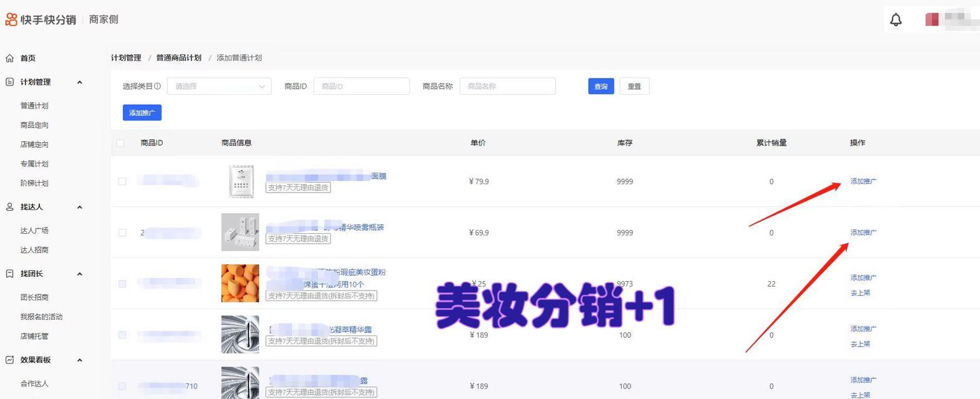The width and height of the screenshot is (980, 399).
Task: Tick the select-all checkbox in table header
Action: [120, 143]
